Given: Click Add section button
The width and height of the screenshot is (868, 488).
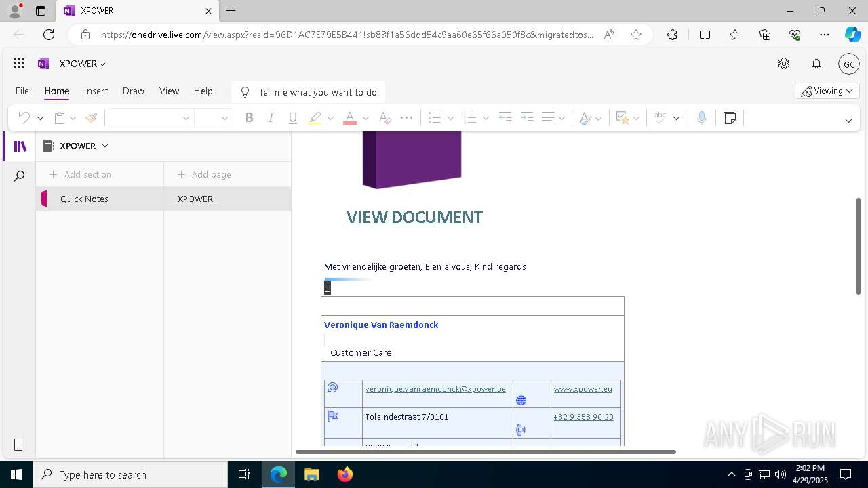Looking at the screenshot, I should (81, 174).
